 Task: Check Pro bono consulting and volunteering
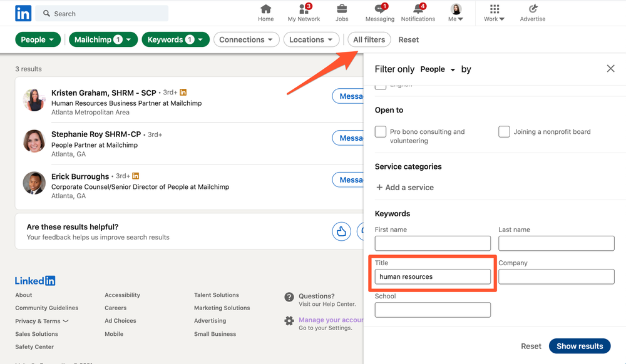[x=380, y=131]
